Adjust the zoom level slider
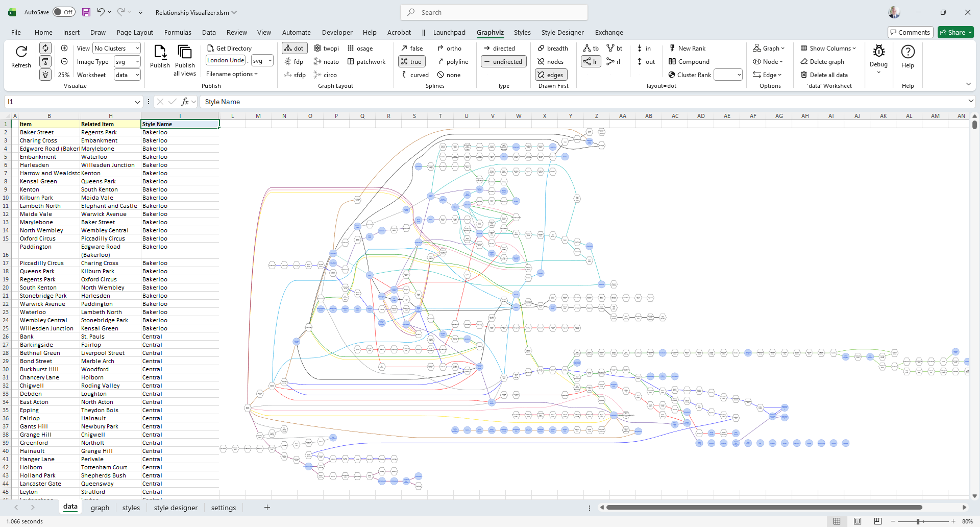This screenshot has width=980, height=527. click(918, 521)
